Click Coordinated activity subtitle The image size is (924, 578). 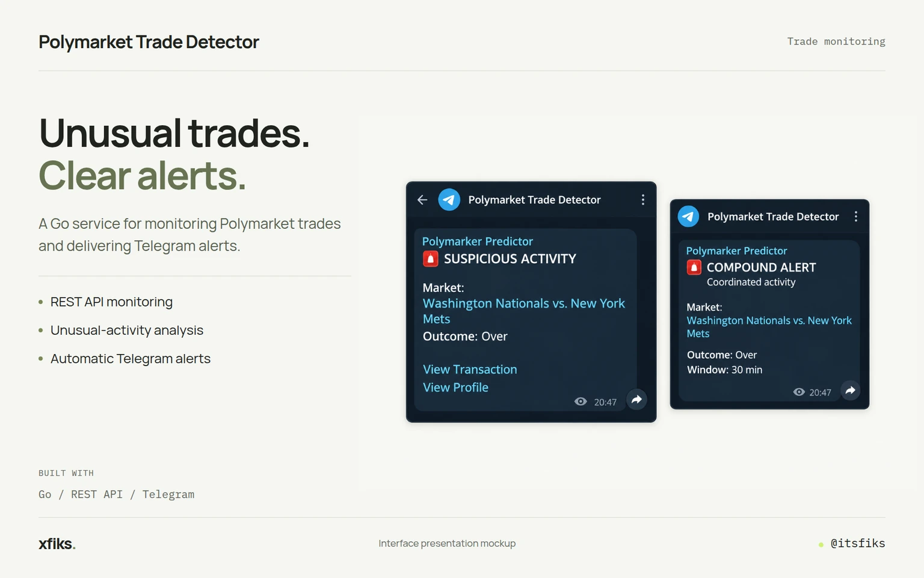751,282
